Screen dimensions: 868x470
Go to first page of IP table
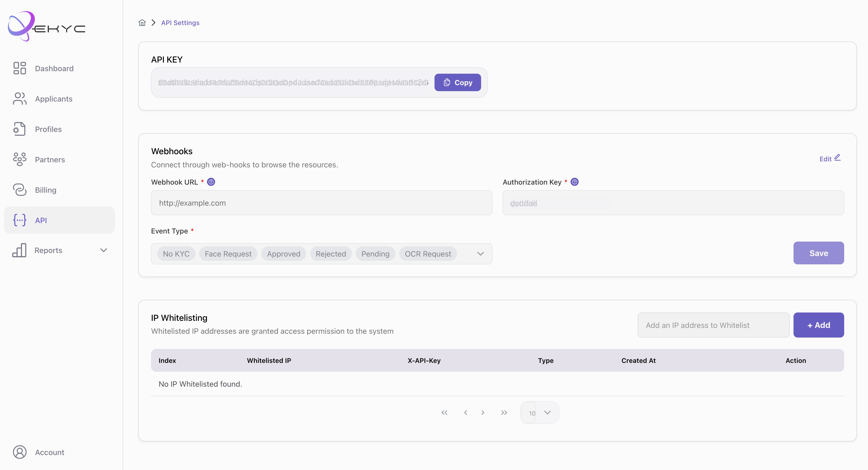(x=444, y=413)
